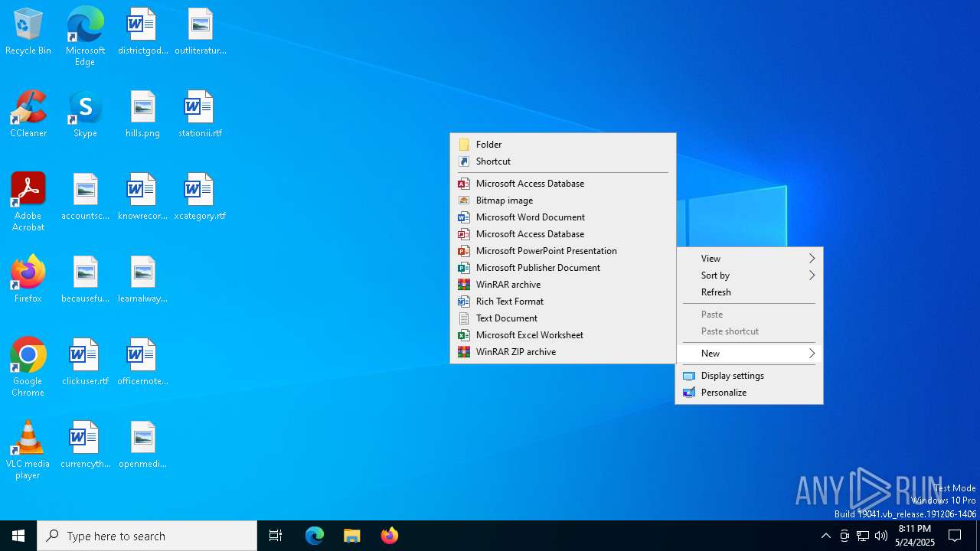Image resolution: width=980 pixels, height=551 pixels.
Task: Choose Refresh from the context menu
Action: 749,292
